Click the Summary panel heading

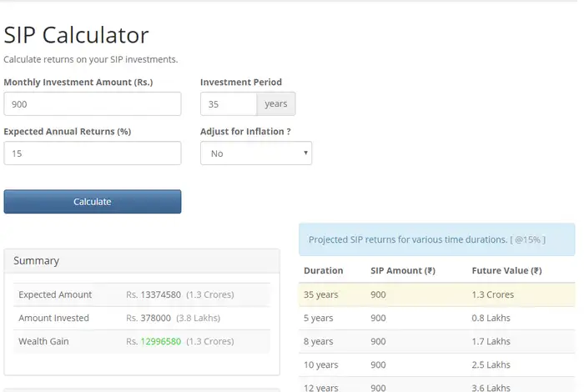(37, 261)
